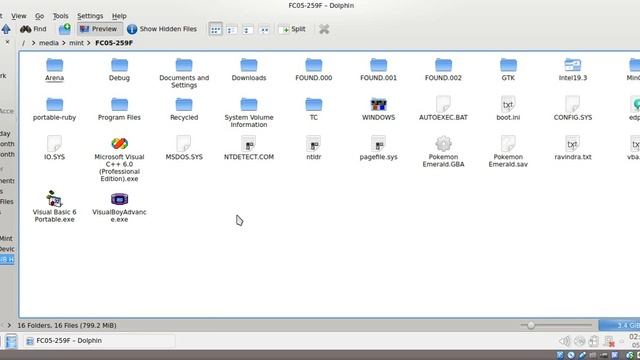640x360 pixels.
Task: Open the Tools menu
Action: (x=60, y=16)
